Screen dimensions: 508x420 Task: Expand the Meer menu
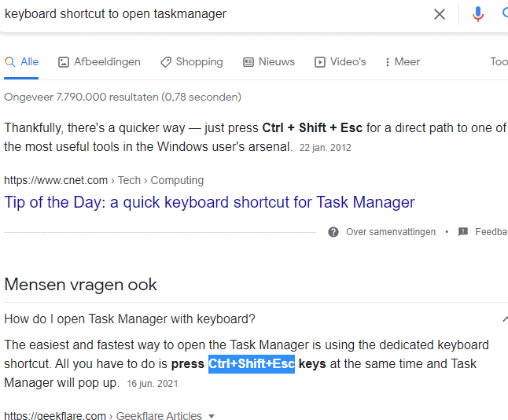[x=402, y=61]
